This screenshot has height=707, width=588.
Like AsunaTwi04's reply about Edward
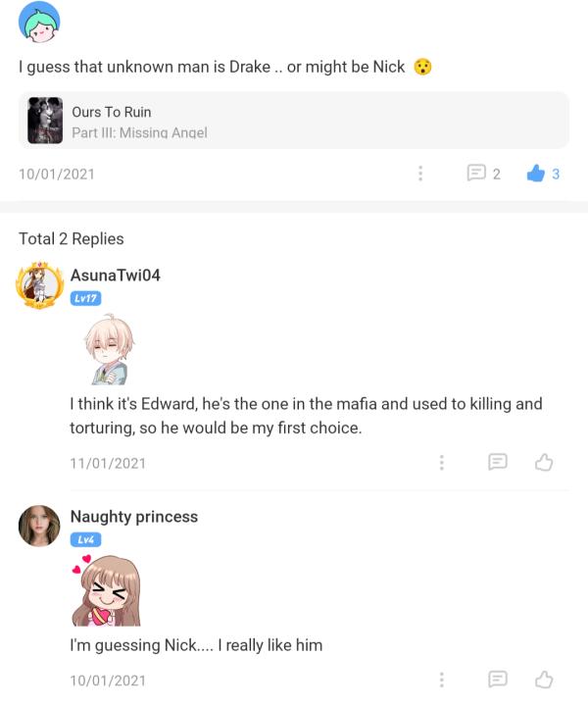tap(544, 462)
